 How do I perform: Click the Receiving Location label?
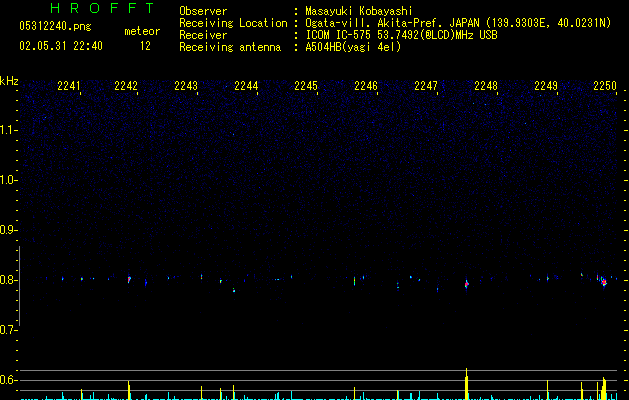click(233, 23)
